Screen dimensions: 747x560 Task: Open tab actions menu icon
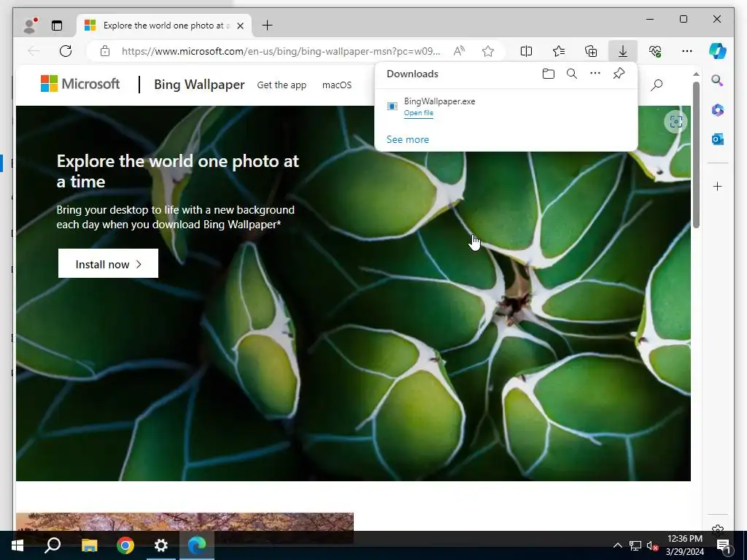pyautogui.click(x=57, y=26)
